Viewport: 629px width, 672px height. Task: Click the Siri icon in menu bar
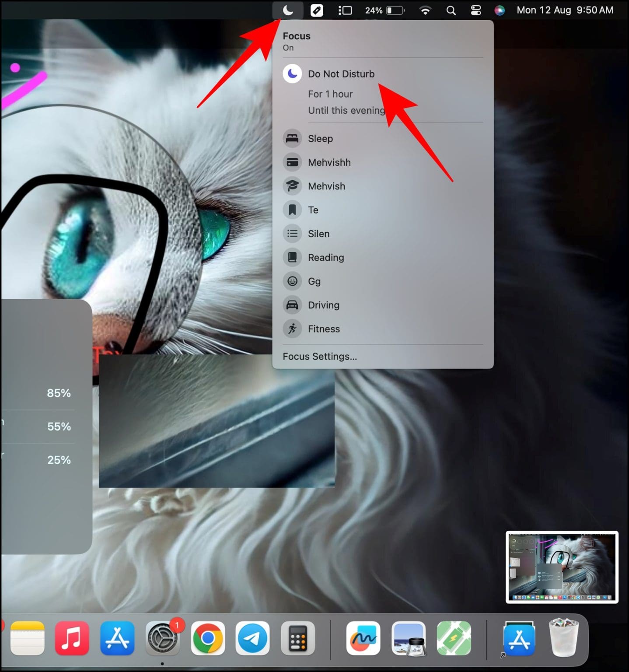pyautogui.click(x=499, y=10)
